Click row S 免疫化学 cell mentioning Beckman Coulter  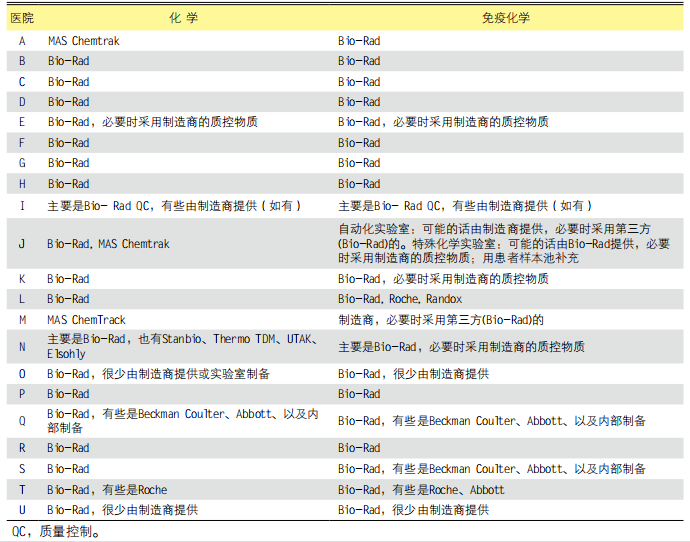click(492, 469)
